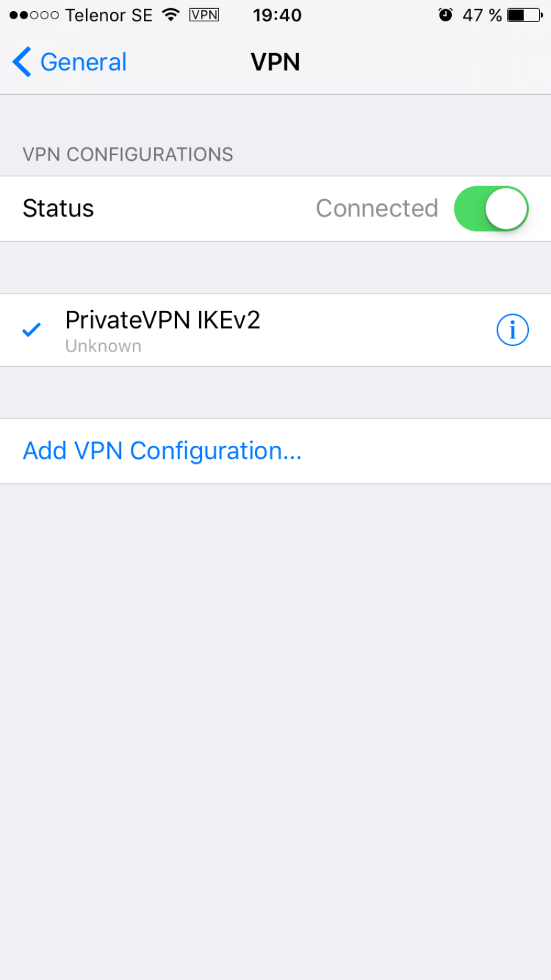Screen dimensions: 551x980
Task: Tap the blue checkmark beside PrivateVPN
Action: pyautogui.click(x=32, y=330)
